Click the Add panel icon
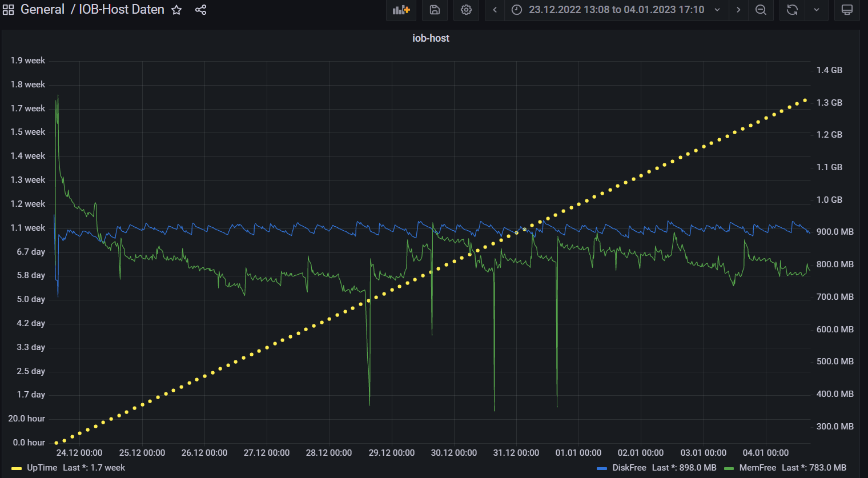The image size is (868, 478). click(401, 10)
